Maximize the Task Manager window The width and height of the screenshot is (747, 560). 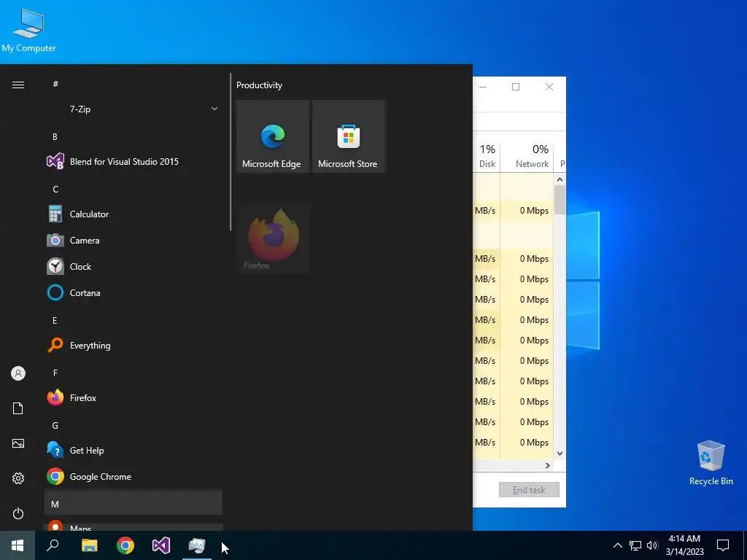coord(516,87)
